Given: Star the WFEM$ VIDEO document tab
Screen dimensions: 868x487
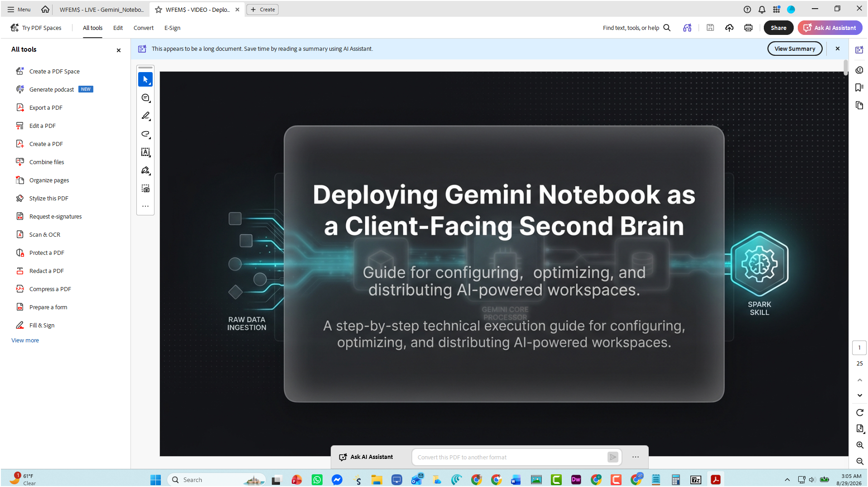Looking at the screenshot, I should 159,10.
